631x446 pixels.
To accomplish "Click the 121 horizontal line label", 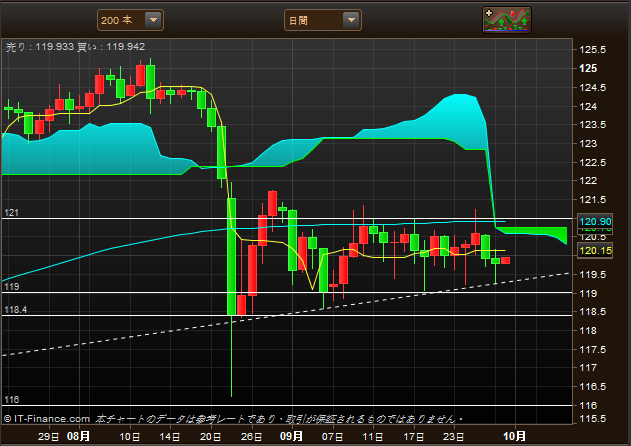I will point(11,213).
